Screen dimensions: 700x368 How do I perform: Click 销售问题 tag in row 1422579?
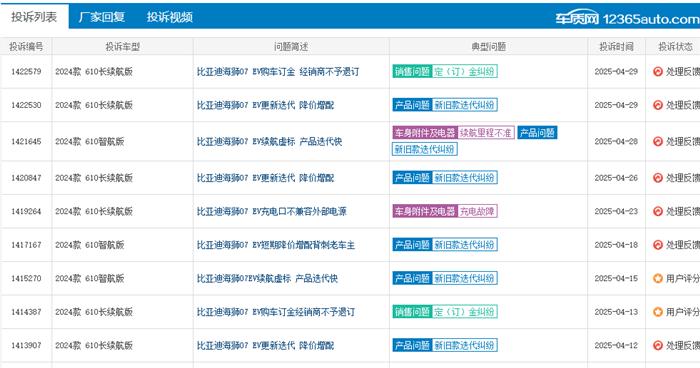[412, 71]
